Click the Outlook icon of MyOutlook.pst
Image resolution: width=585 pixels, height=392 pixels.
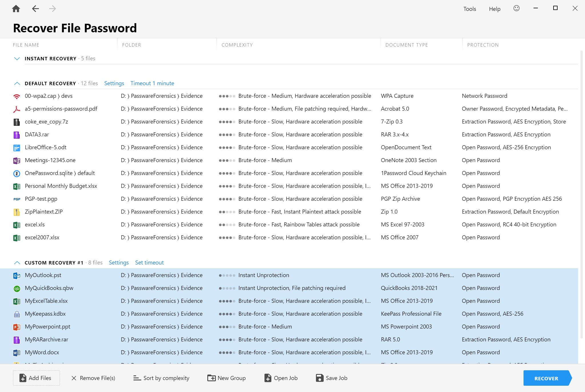coord(17,276)
